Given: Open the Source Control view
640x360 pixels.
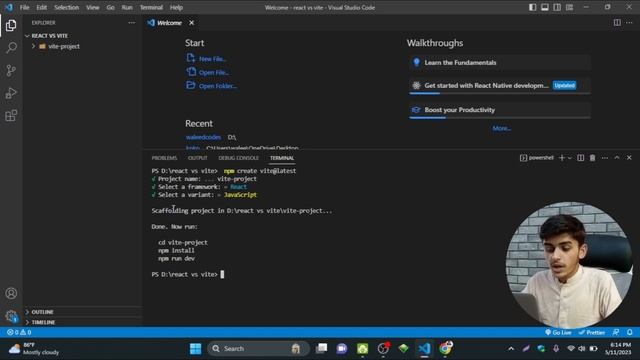Looking at the screenshot, I should coord(11,71).
